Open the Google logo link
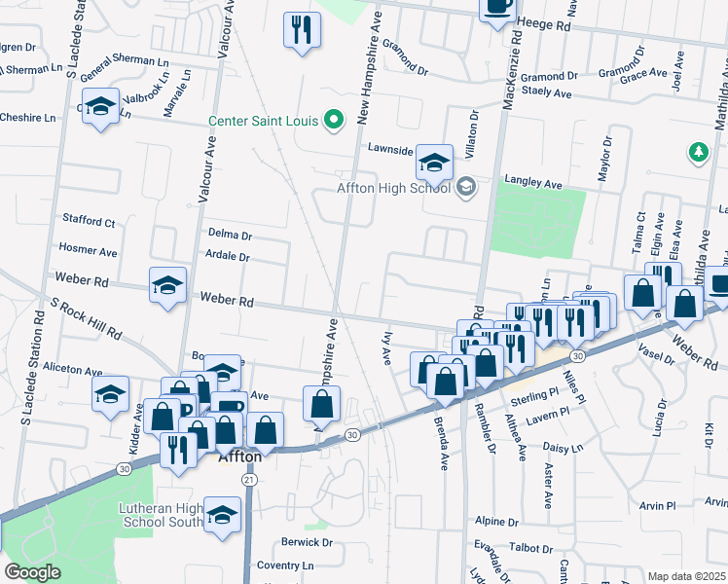Image resolution: width=728 pixels, height=584 pixels. click(32, 572)
